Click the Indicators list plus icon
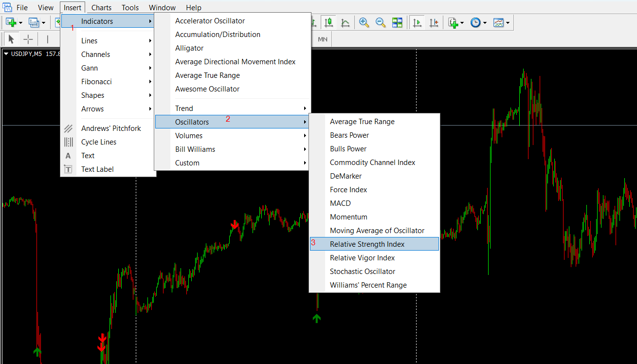The image size is (637, 364). (453, 22)
